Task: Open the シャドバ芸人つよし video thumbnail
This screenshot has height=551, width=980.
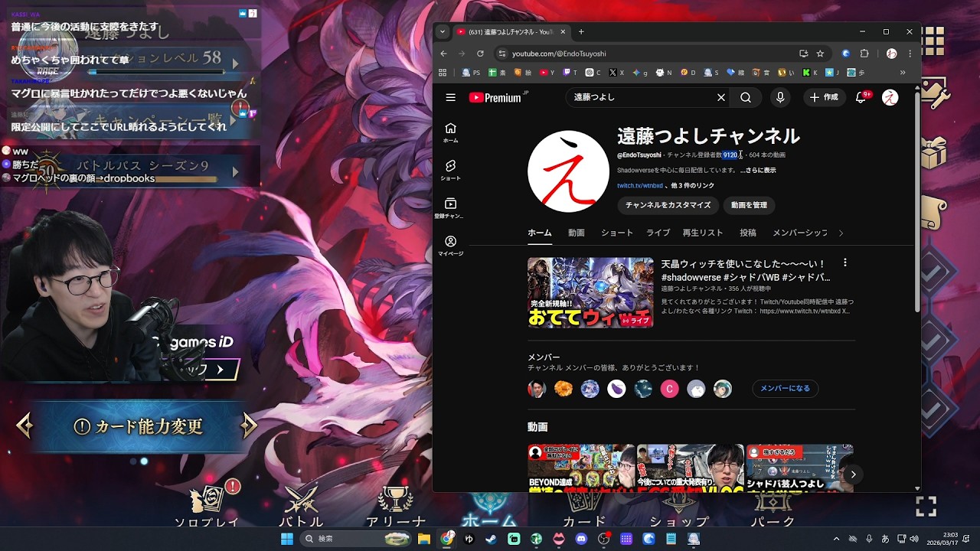Action: pyautogui.click(x=800, y=468)
